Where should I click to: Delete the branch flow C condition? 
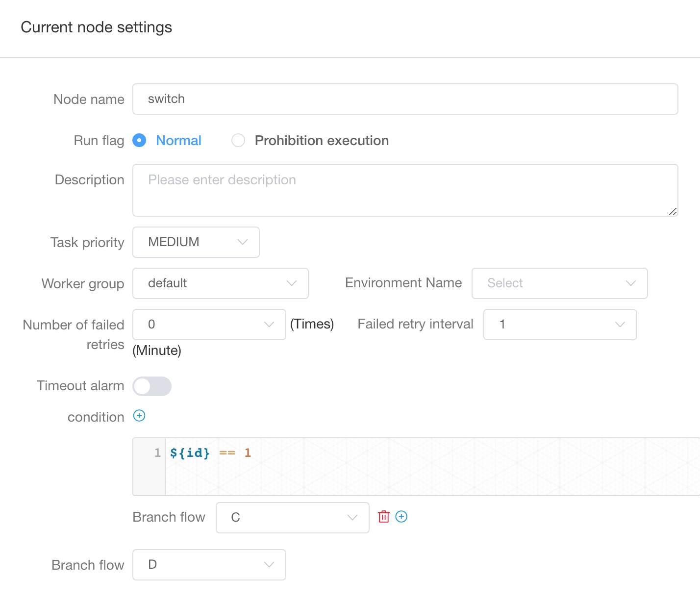pyautogui.click(x=383, y=517)
